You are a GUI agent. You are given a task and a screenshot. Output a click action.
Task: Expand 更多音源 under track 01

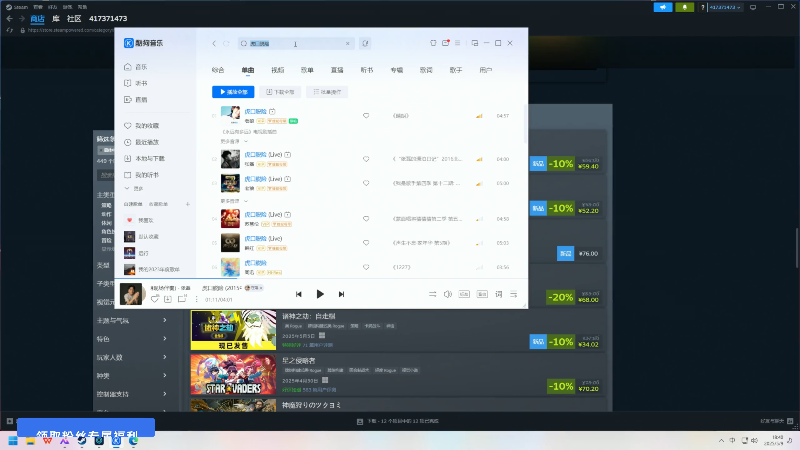tap(234, 141)
